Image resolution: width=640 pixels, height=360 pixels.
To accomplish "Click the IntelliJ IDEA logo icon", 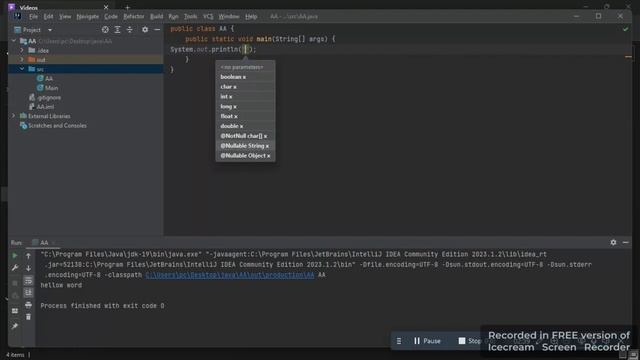I will (x=17, y=16).
